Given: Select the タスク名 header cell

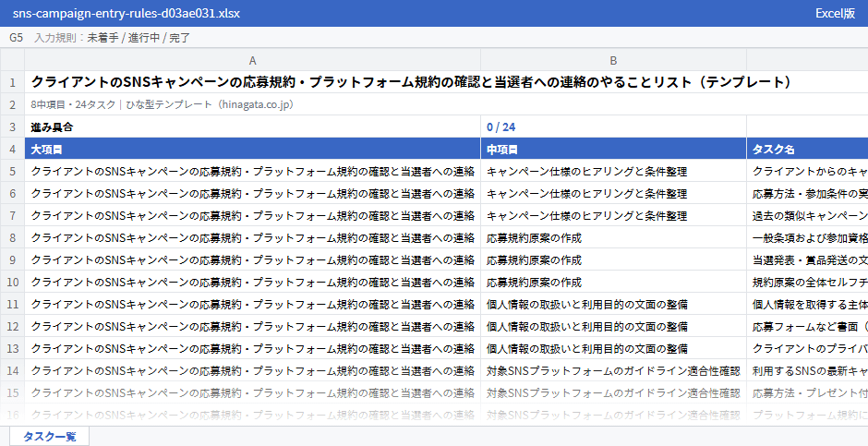Looking at the screenshot, I should click(x=807, y=149).
